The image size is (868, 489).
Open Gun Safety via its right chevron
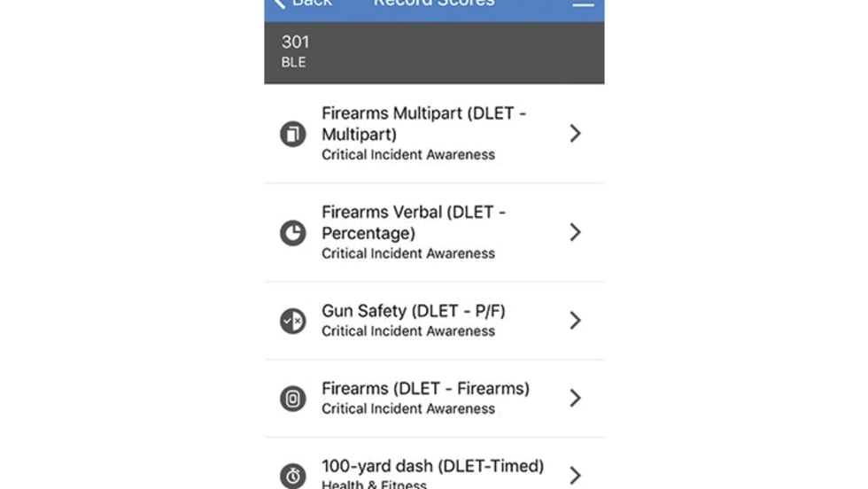pyautogui.click(x=575, y=321)
